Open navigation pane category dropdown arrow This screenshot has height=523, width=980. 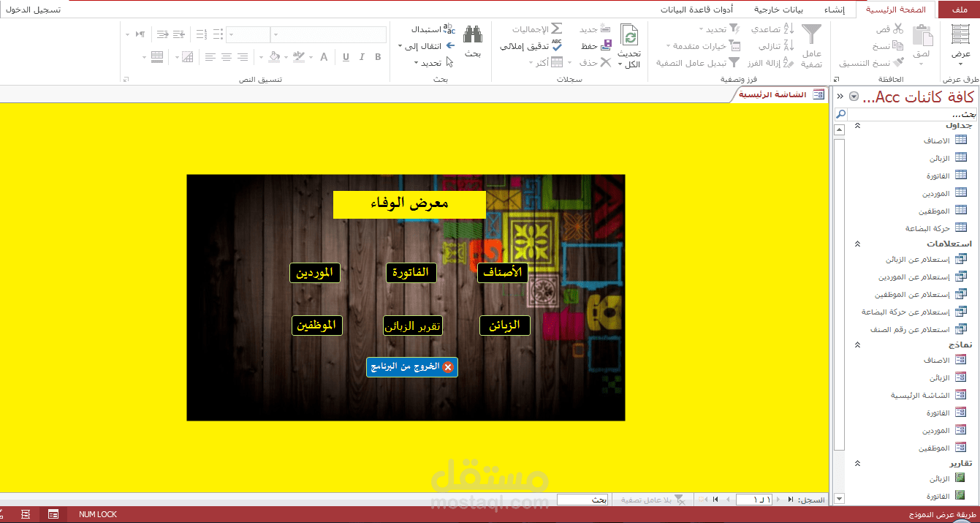[854, 97]
